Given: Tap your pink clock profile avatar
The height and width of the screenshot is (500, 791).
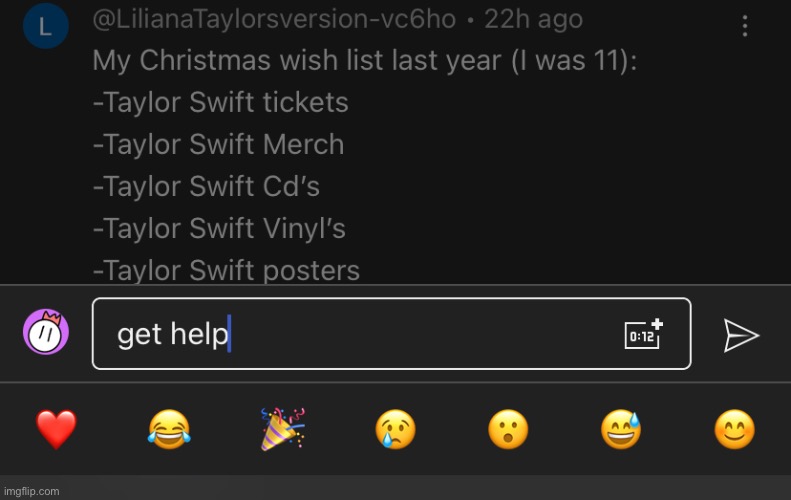Looking at the screenshot, I should pyautogui.click(x=46, y=333).
